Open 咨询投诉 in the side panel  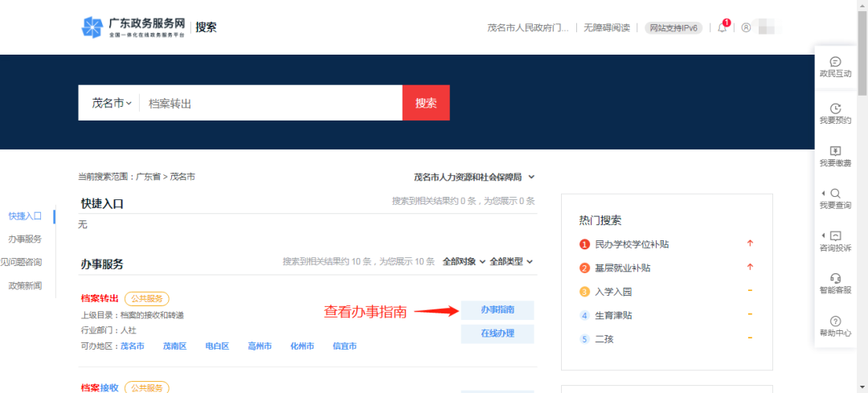click(x=835, y=241)
